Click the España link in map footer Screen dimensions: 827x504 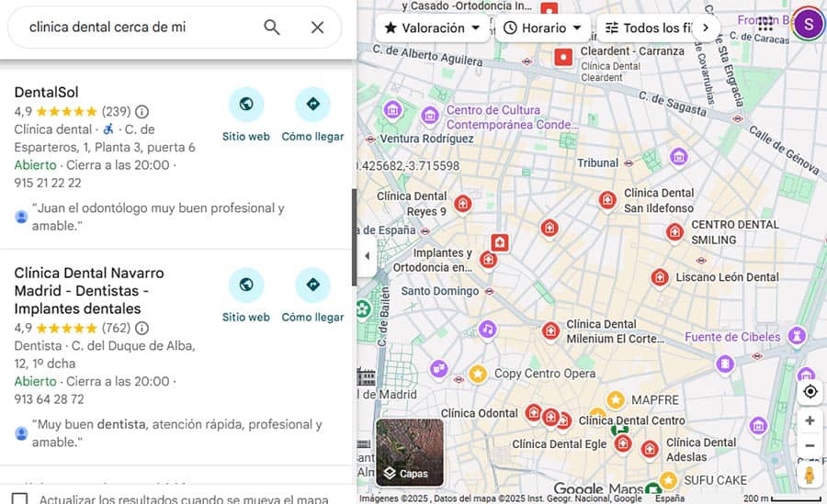670,498
